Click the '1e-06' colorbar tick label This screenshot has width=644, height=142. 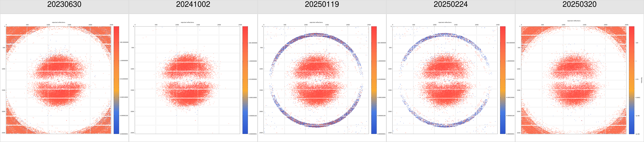point(638,116)
